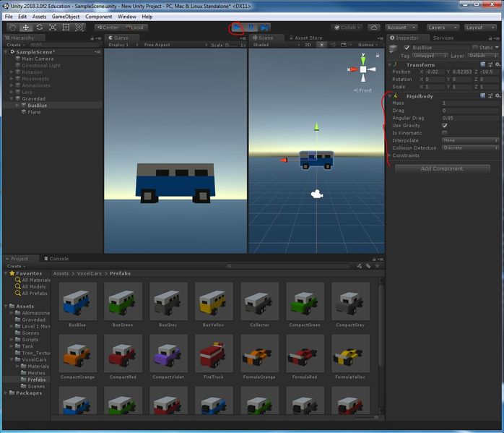This screenshot has height=433, width=504.
Task: Open the File menu
Action: (9, 17)
